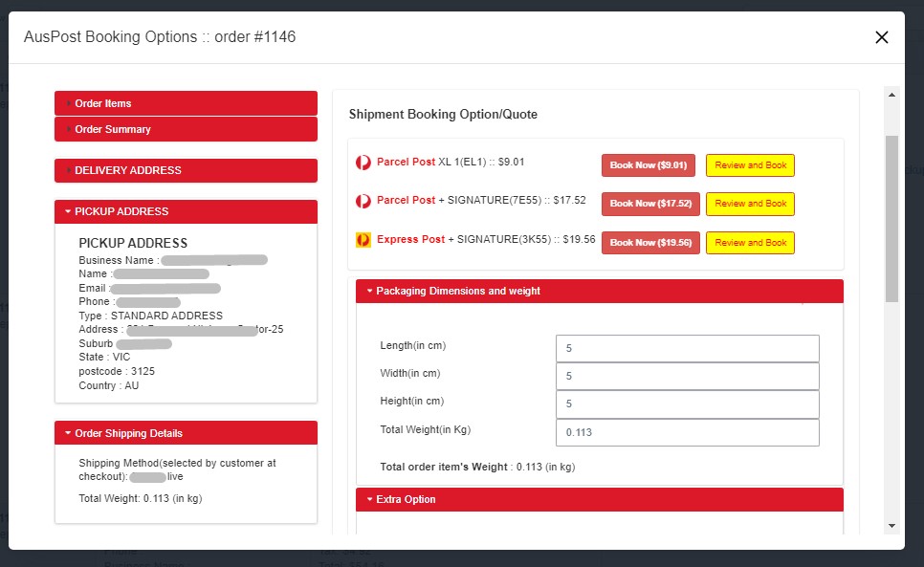The width and height of the screenshot is (924, 567).
Task: Click 'Total Weight: 0.113 (in kg)' text
Action: 141,498
